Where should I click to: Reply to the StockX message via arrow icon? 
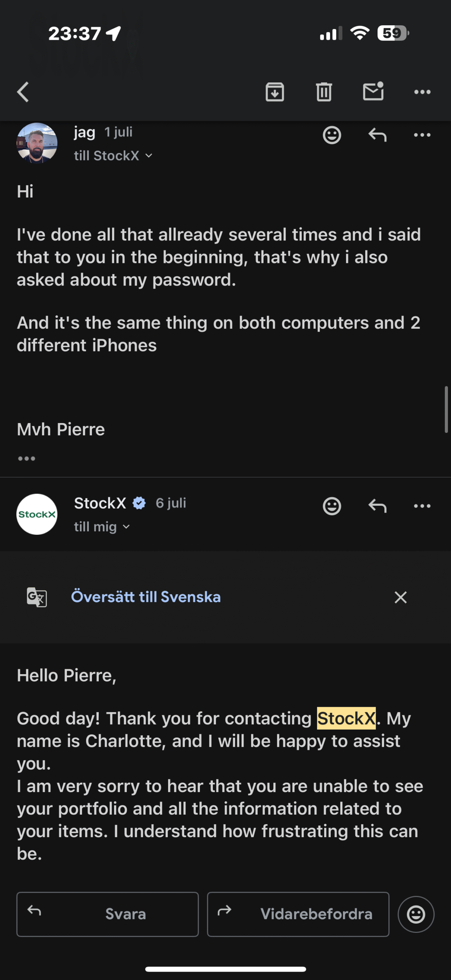377,506
